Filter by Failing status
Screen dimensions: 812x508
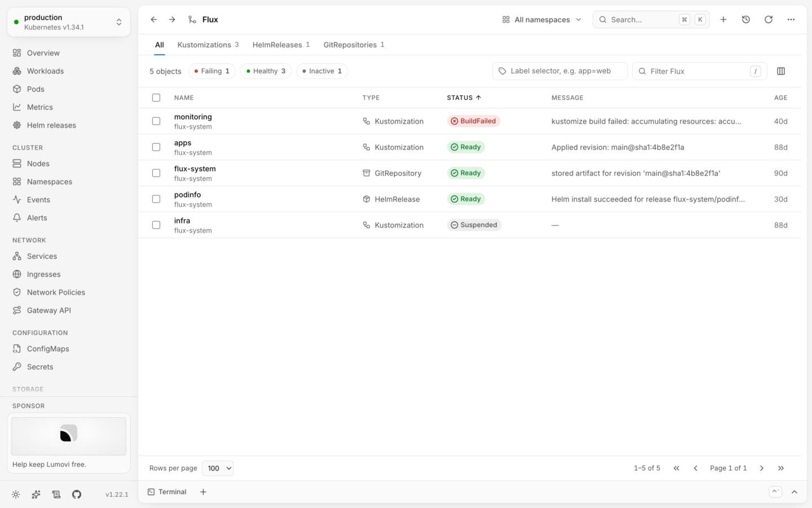pos(212,71)
